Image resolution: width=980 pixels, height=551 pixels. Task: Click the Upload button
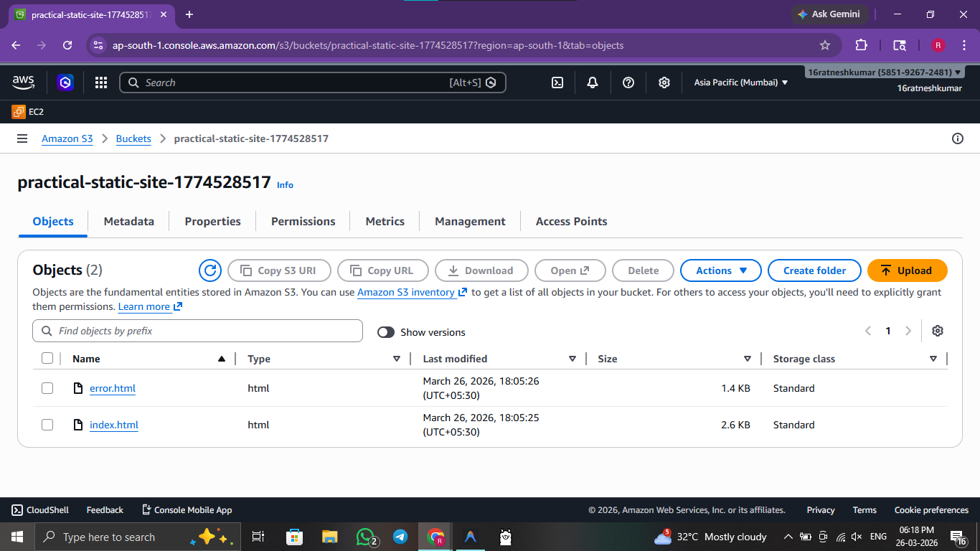pos(908,270)
